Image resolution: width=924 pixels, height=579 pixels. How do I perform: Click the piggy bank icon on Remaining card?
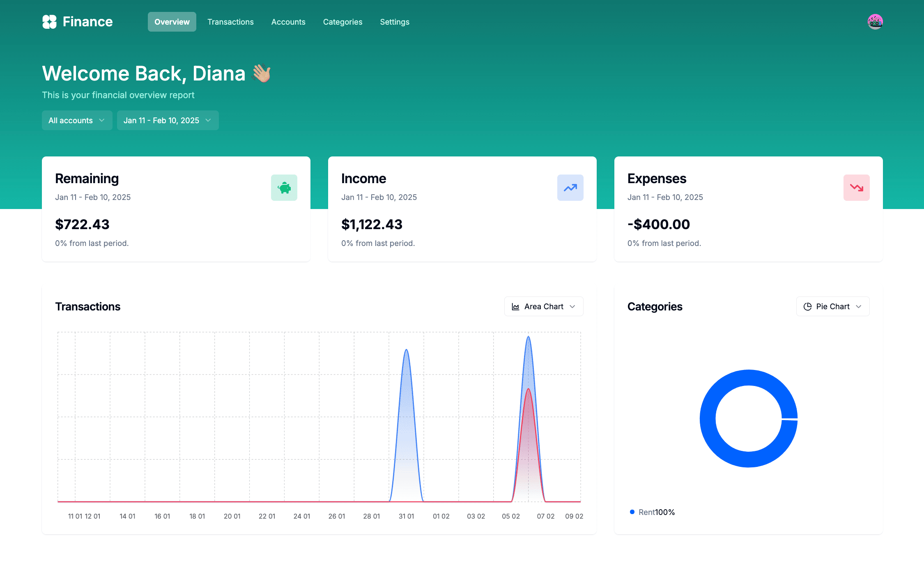click(x=284, y=188)
